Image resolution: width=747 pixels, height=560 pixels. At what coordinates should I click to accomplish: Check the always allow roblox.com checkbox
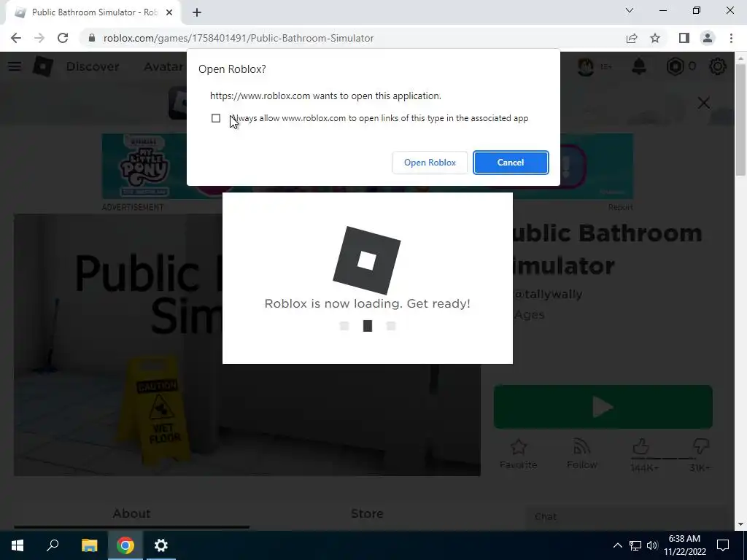[216, 118]
